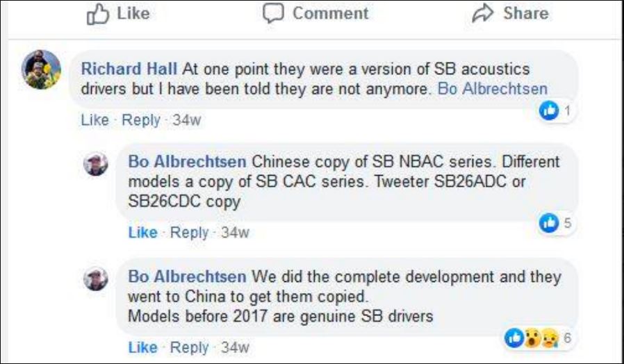The image size is (624, 364).
Task: Open Richard Hall's profile picture
Action: 38,70
